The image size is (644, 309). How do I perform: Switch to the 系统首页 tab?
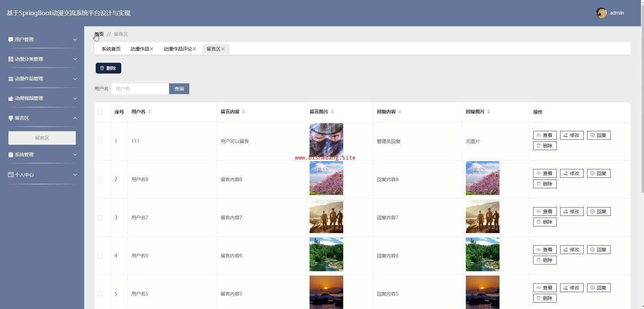tap(111, 49)
